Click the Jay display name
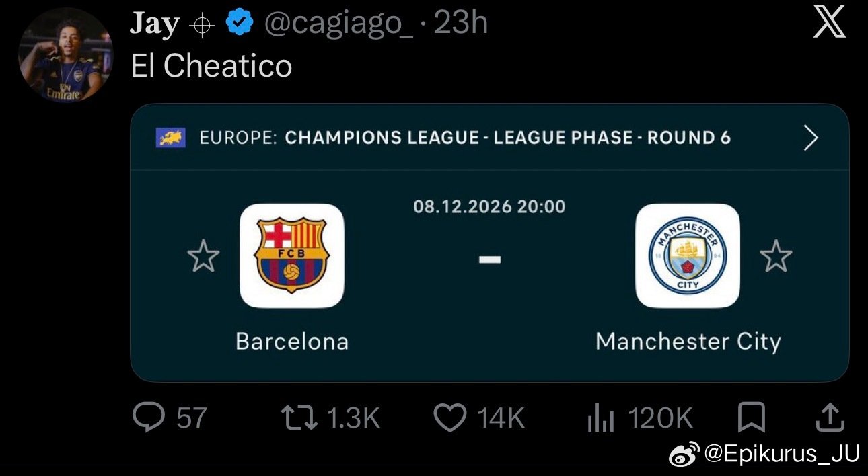Image resolution: width=868 pixels, height=476 pixels. point(155,24)
